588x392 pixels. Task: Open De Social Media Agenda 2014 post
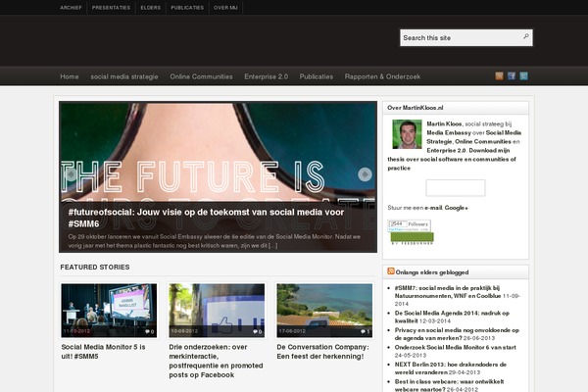point(452,317)
